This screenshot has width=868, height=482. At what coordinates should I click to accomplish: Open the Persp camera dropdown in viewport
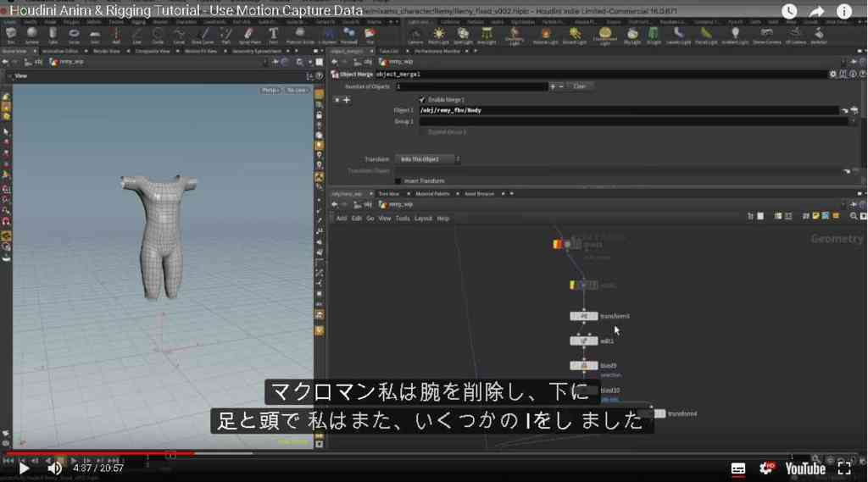(x=270, y=90)
